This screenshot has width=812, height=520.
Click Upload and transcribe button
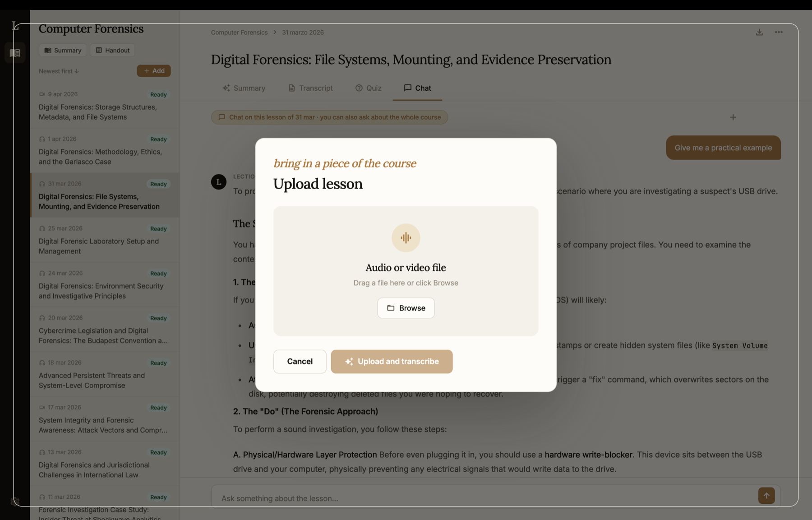pyautogui.click(x=392, y=361)
